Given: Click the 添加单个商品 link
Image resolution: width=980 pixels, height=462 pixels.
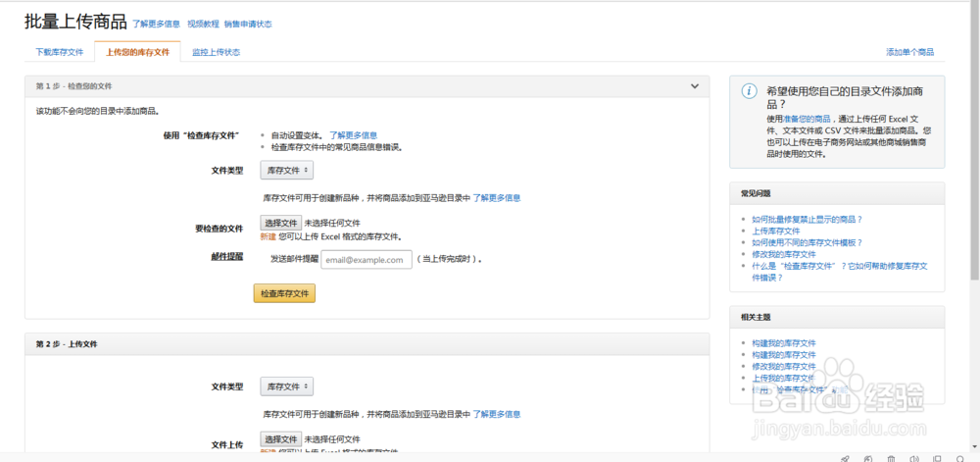Looking at the screenshot, I should click(909, 52).
